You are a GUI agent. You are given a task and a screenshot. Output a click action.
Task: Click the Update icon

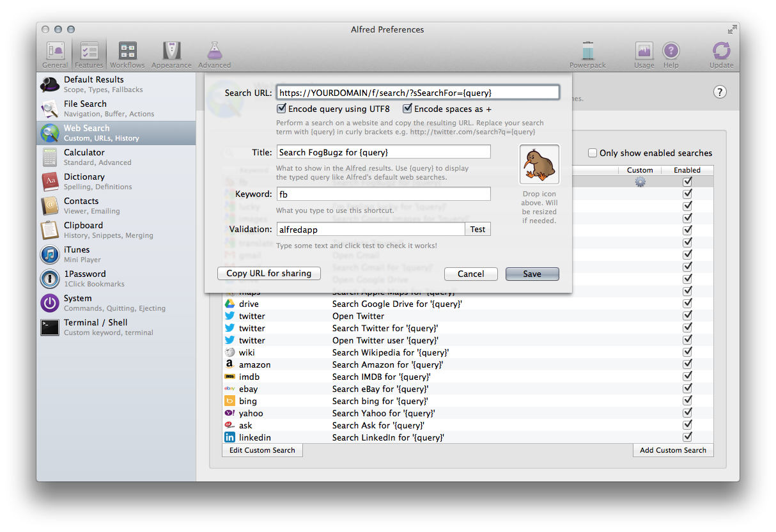point(721,55)
